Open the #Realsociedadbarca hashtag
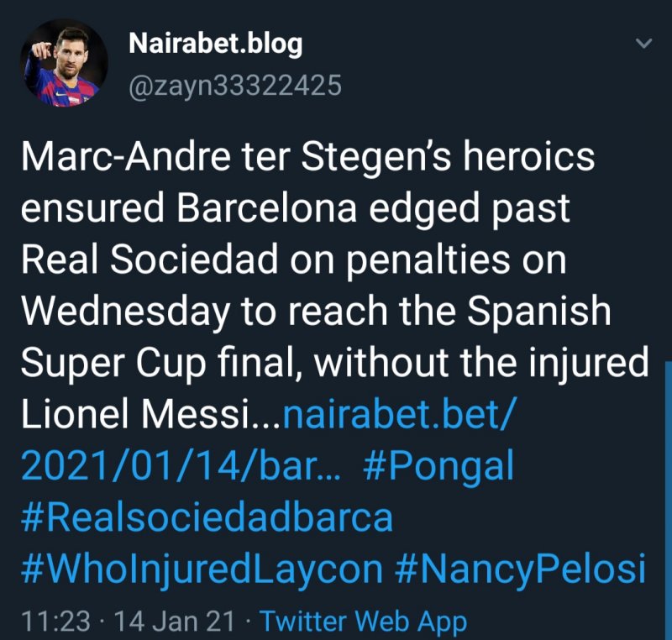The image size is (672, 640). pyautogui.click(x=207, y=517)
